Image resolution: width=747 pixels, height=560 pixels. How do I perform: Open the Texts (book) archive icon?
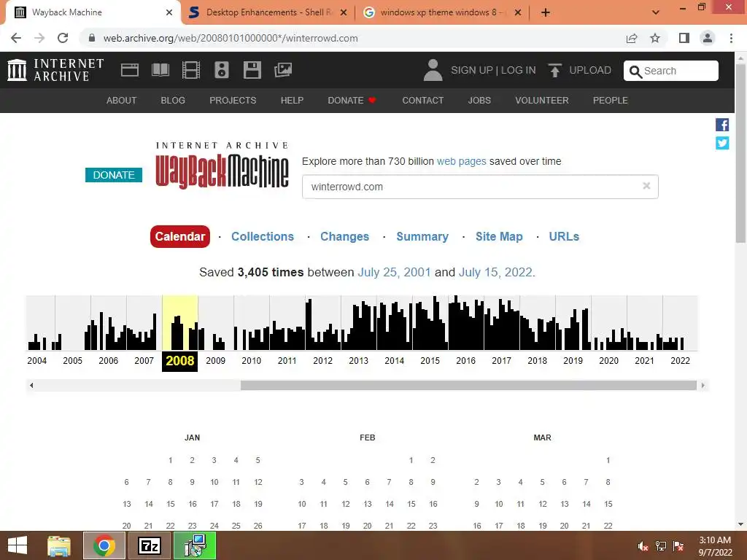pos(160,70)
